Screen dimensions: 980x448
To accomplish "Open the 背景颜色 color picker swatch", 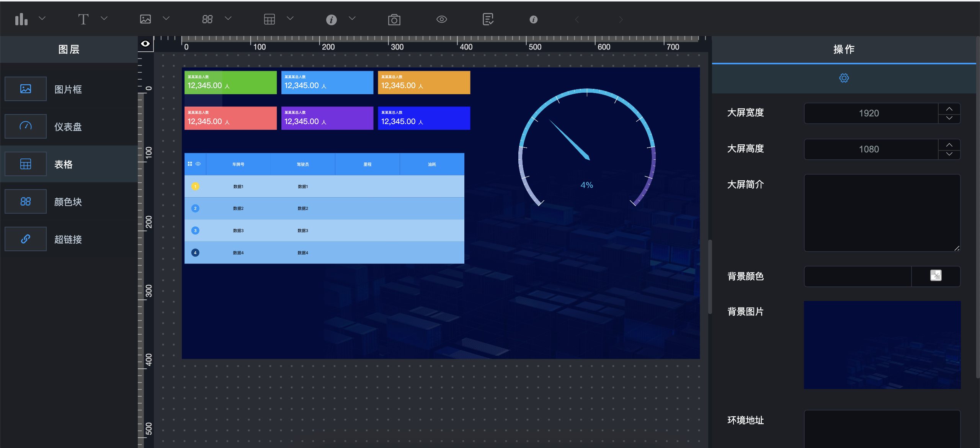I will (x=936, y=276).
